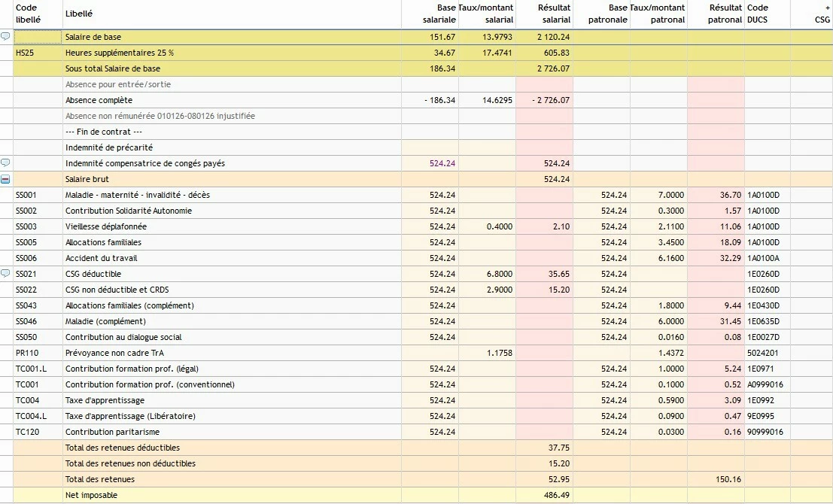
Task: Collapse the Salaire brut section
Action: pyautogui.click(x=5, y=180)
